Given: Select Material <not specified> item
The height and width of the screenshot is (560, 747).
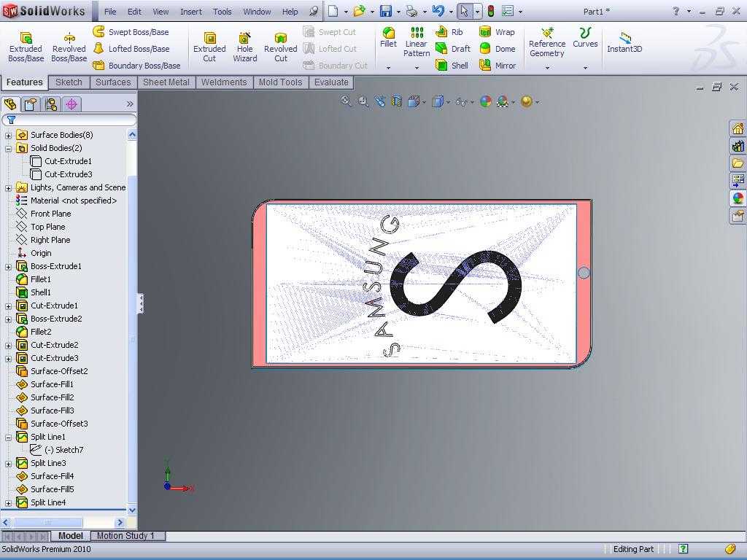Looking at the screenshot, I should tap(74, 201).
